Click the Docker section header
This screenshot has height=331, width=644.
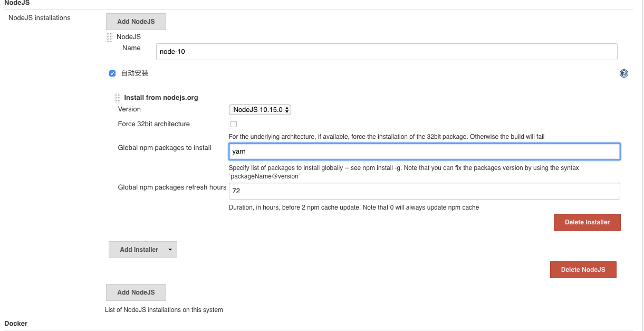16,323
